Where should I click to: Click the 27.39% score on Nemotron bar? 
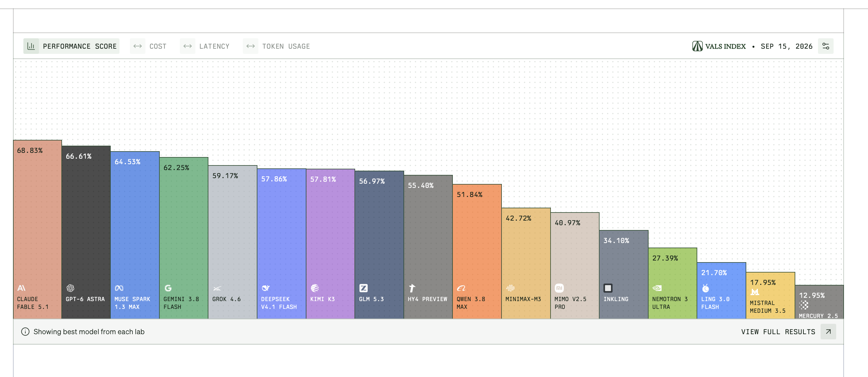point(665,258)
